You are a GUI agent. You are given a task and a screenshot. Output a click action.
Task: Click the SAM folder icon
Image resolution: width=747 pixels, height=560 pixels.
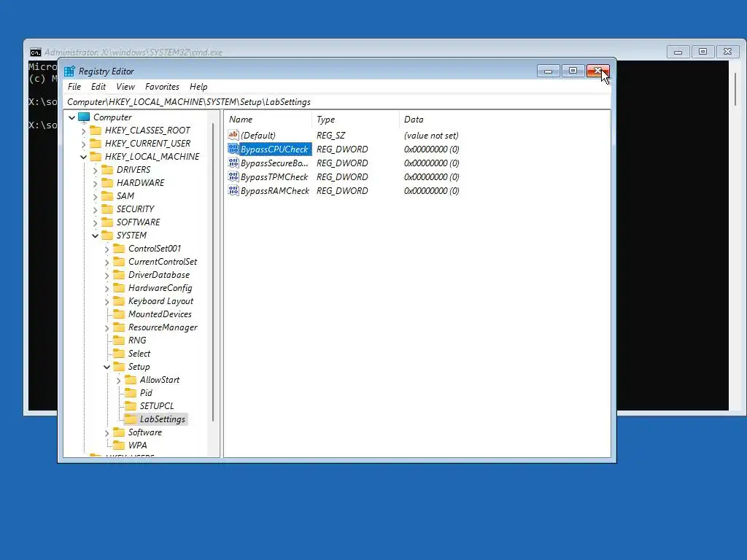108,195
